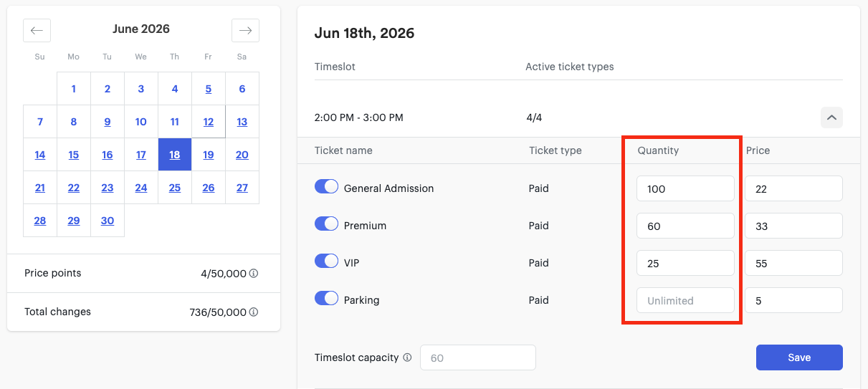Select June 24 on calendar
The image size is (868, 389).
point(141,188)
